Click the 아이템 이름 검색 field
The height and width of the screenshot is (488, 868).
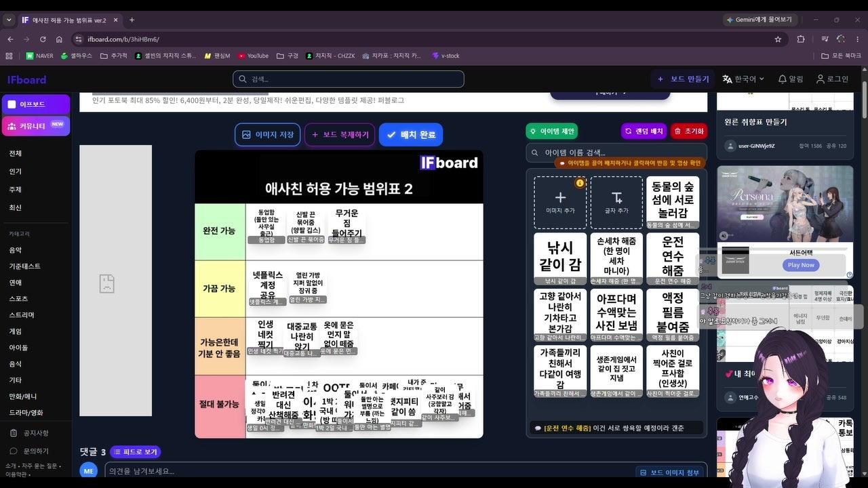tap(616, 152)
